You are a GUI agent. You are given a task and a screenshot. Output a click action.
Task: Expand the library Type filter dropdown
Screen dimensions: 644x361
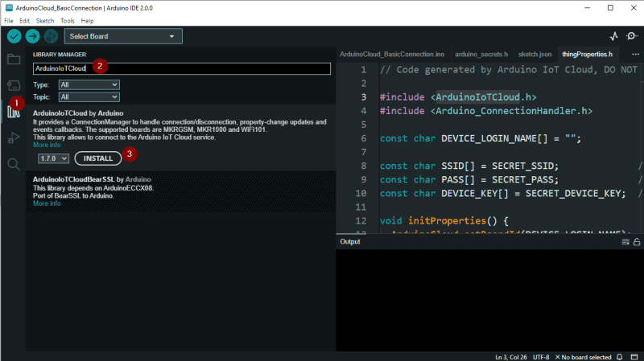pyautogui.click(x=89, y=84)
